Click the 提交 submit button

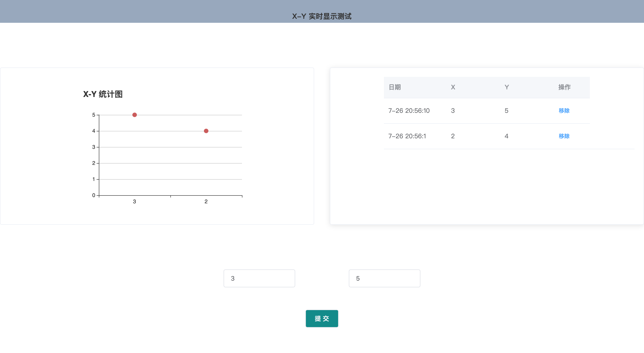[322, 318]
